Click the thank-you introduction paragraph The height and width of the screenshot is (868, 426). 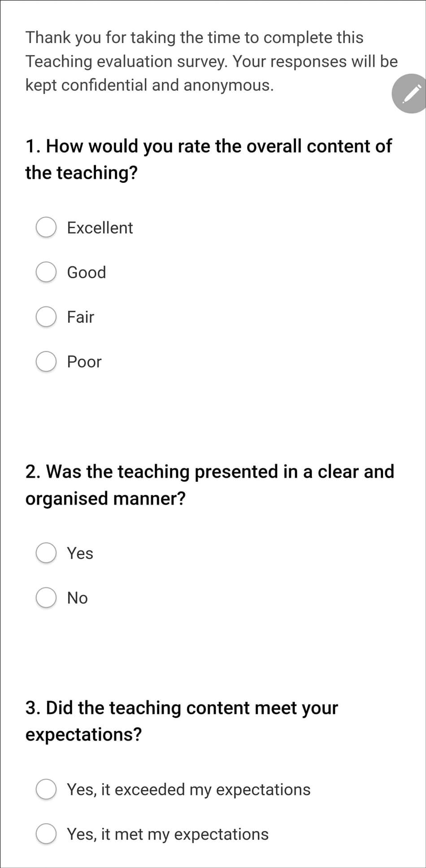click(x=211, y=61)
